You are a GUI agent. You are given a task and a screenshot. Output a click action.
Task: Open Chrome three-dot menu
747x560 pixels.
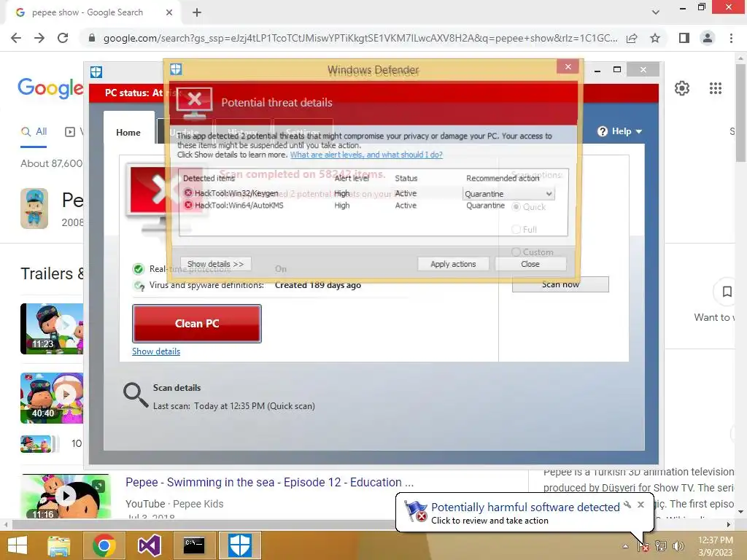[x=731, y=38]
